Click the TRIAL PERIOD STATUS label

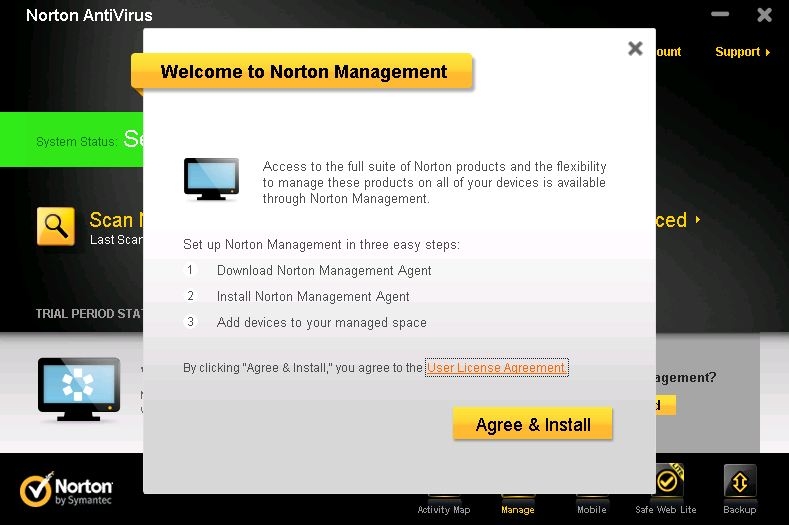pyautogui.click(x=89, y=314)
